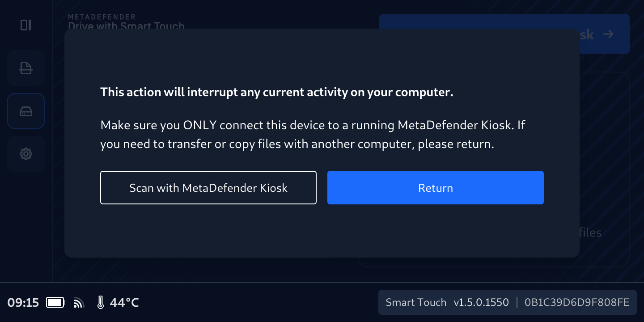Click the v1.5.0.1550 version number

click(481, 303)
